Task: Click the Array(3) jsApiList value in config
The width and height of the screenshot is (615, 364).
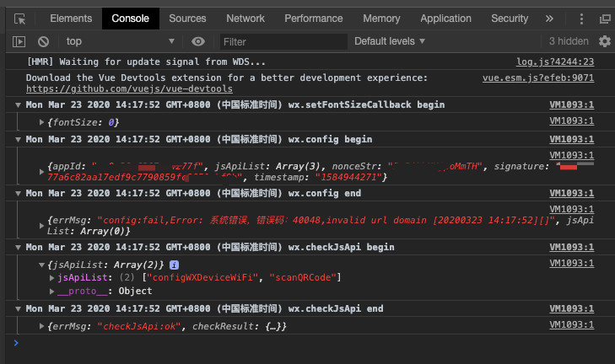Action: point(298,167)
